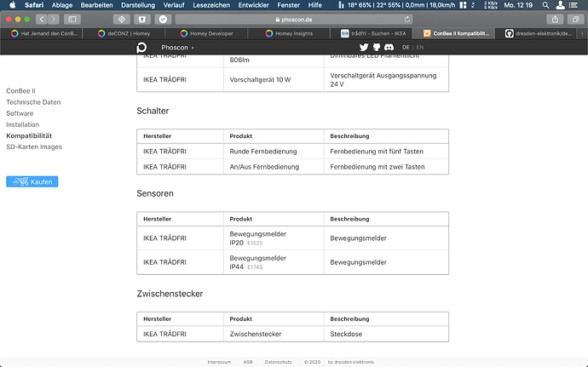Open the Share button in Safari toolbar

click(x=555, y=19)
